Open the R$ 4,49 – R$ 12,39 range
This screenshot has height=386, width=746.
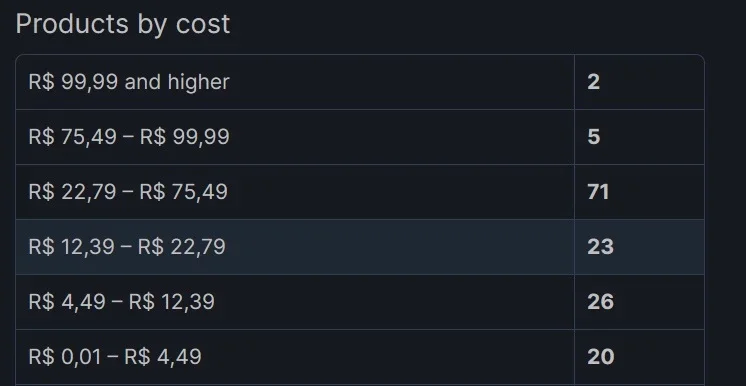tap(360, 302)
